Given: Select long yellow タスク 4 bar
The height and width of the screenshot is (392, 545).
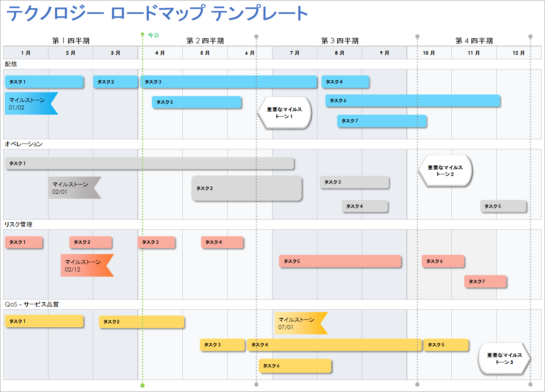Looking at the screenshot, I should (334, 345).
